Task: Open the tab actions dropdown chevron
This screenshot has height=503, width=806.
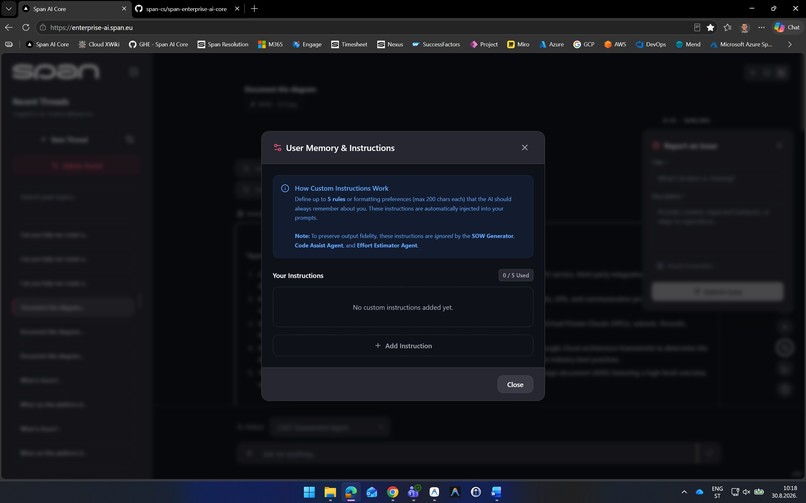Action: point(9,9)
